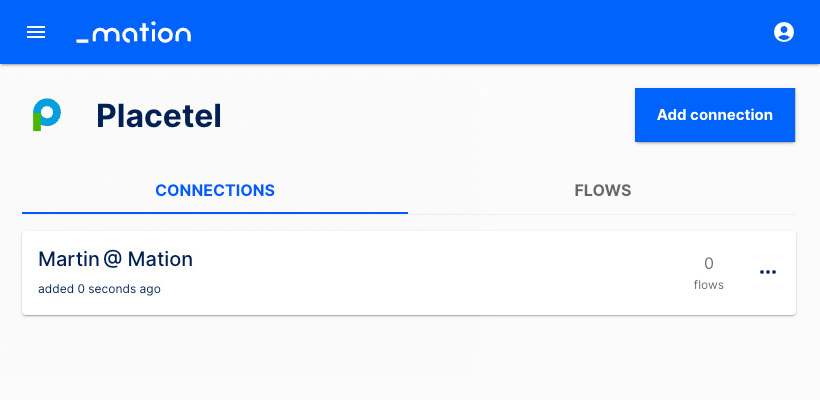The width and height of the screenshot is (820, 400).
Task: Click the Placetel app logo icon
Action: click(47, 115)
